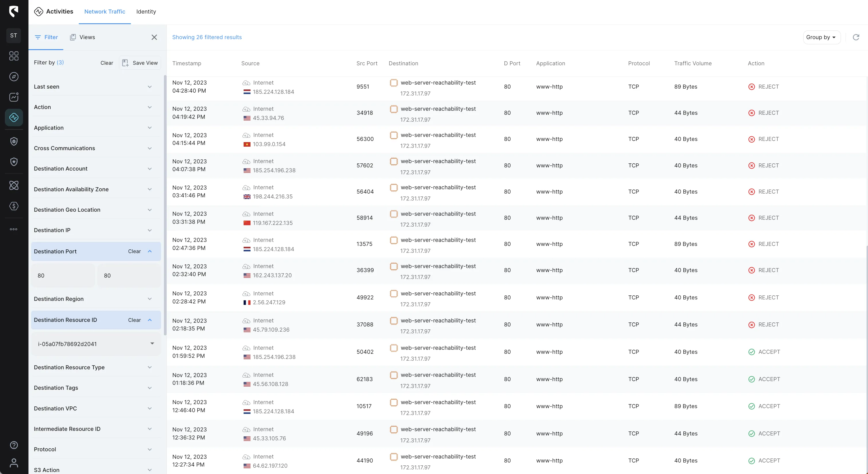
Task: Expand the Destination Resource Type filter
Action: [96, 367]
